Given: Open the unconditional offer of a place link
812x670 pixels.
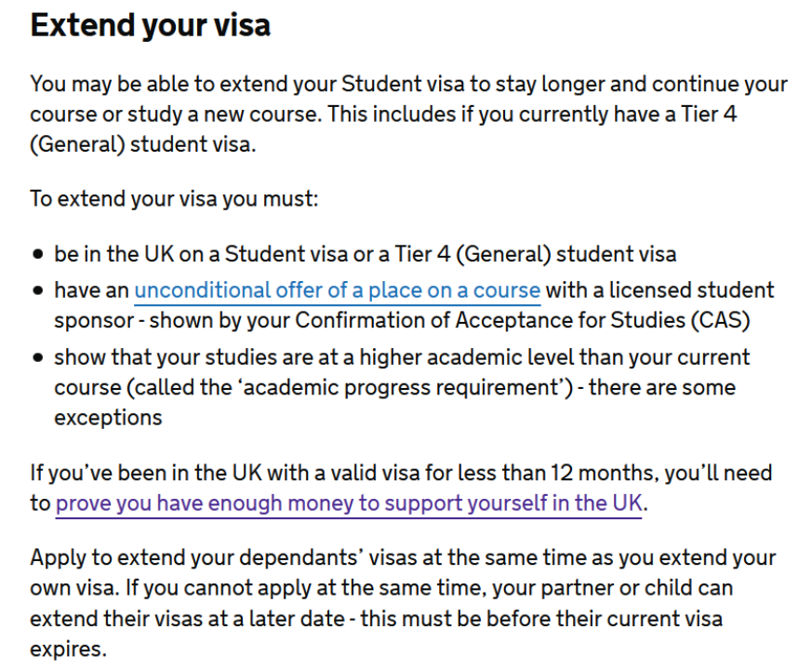Looking at the screenshot, I should 337,290.
